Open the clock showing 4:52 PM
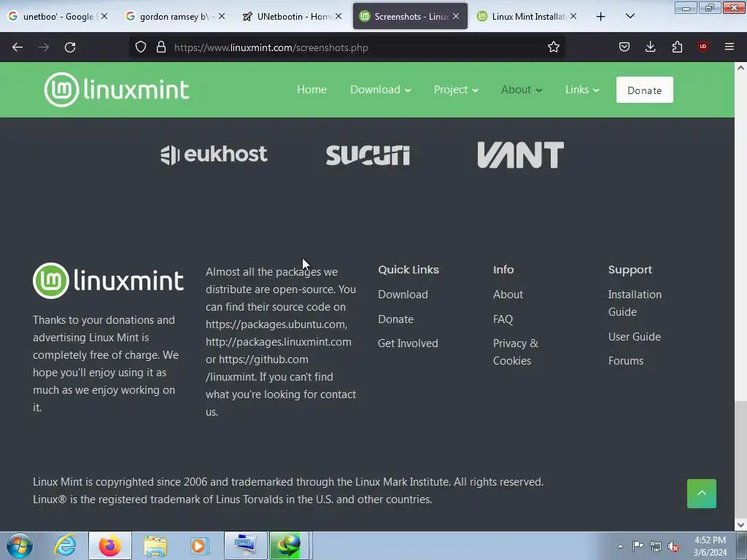Viewport: 747px width, 560px height. (710, 546)
